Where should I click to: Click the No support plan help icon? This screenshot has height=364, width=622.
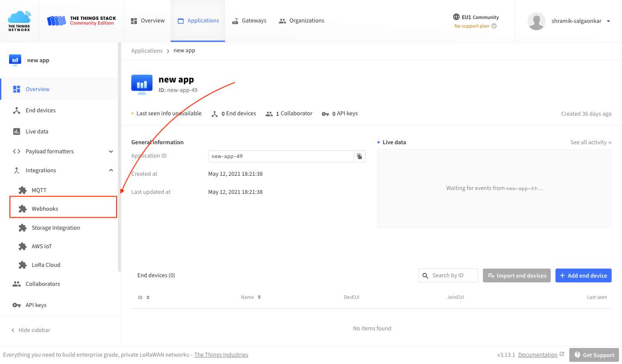494,26
